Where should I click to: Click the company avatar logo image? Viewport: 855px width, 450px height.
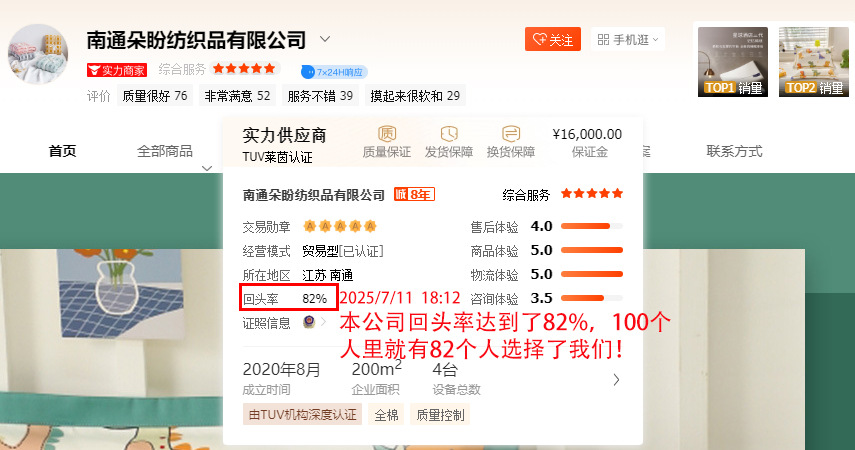tap(38, 54)
